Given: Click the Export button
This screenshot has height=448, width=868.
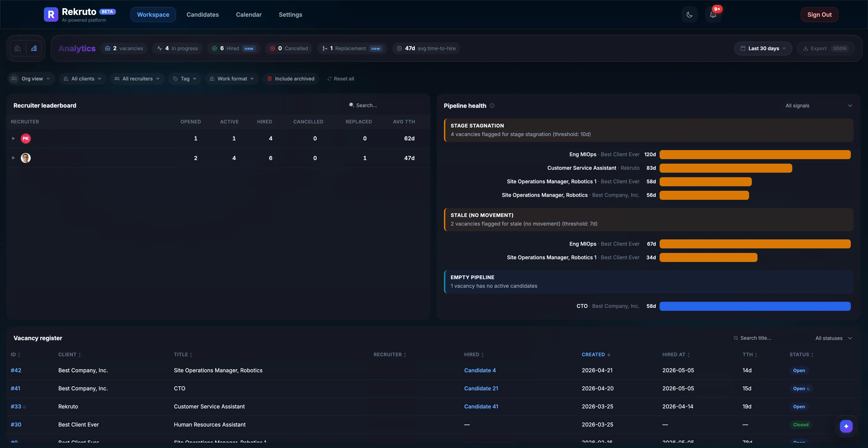Looking at the screenshot, I should tap(825, 49).
